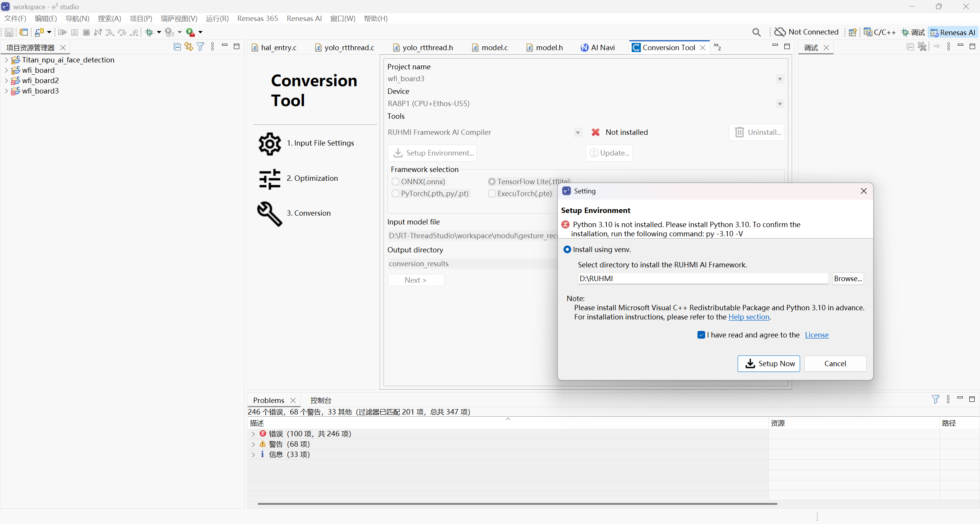Open the Project name dropdown
This screenshot has width=980, height=524.
pos(780,79)
